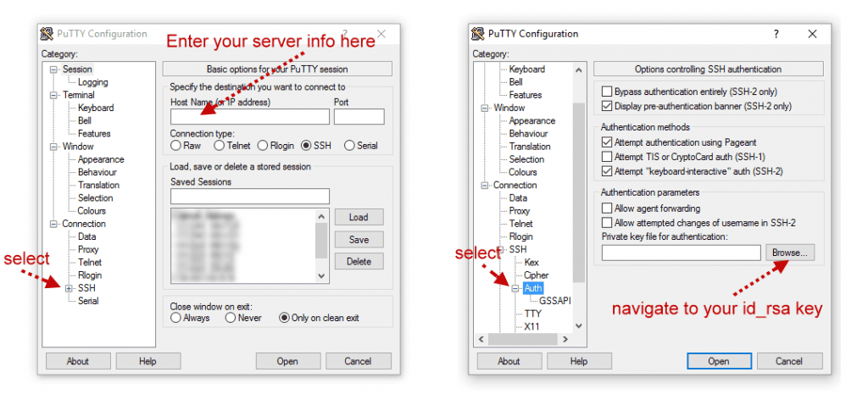Click Open in left PuTTY window
868x400 pixels.
click(287, 361)
